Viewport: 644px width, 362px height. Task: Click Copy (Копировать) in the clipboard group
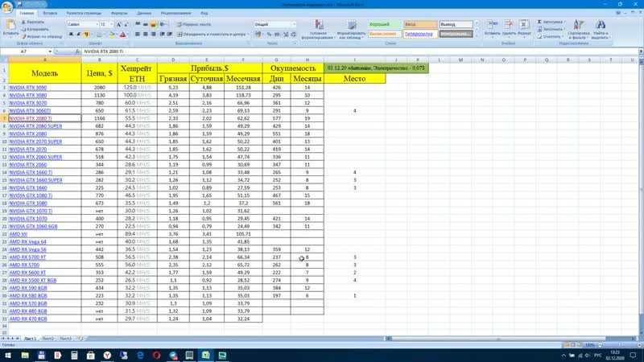point(35,29)
